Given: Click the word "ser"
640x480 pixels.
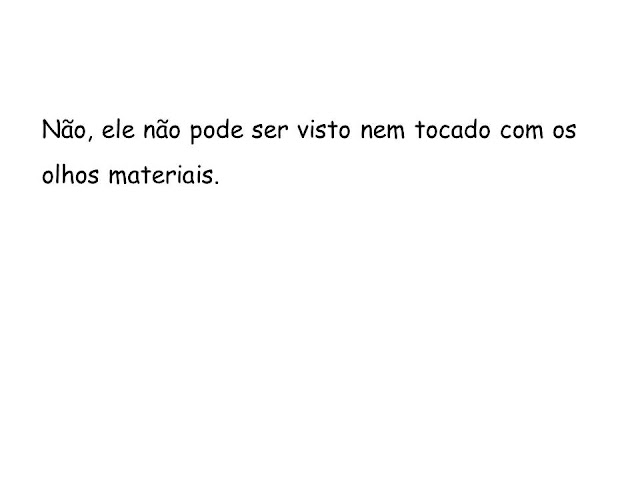Looking at the screenshot, I should point(270,131).
